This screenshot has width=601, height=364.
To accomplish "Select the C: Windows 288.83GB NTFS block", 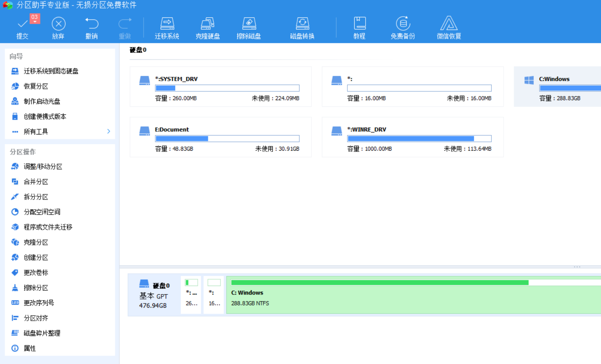I will pos(413,295).
